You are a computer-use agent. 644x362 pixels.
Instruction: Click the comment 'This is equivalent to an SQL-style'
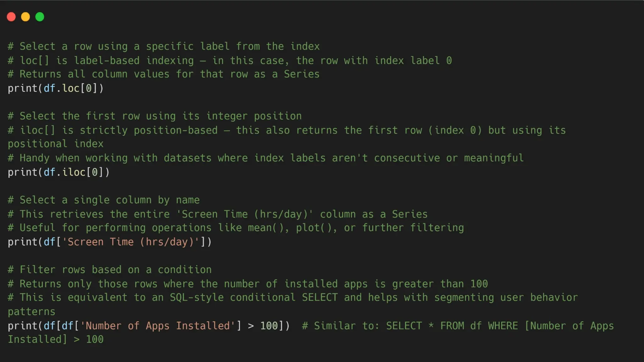coord(293,304)
